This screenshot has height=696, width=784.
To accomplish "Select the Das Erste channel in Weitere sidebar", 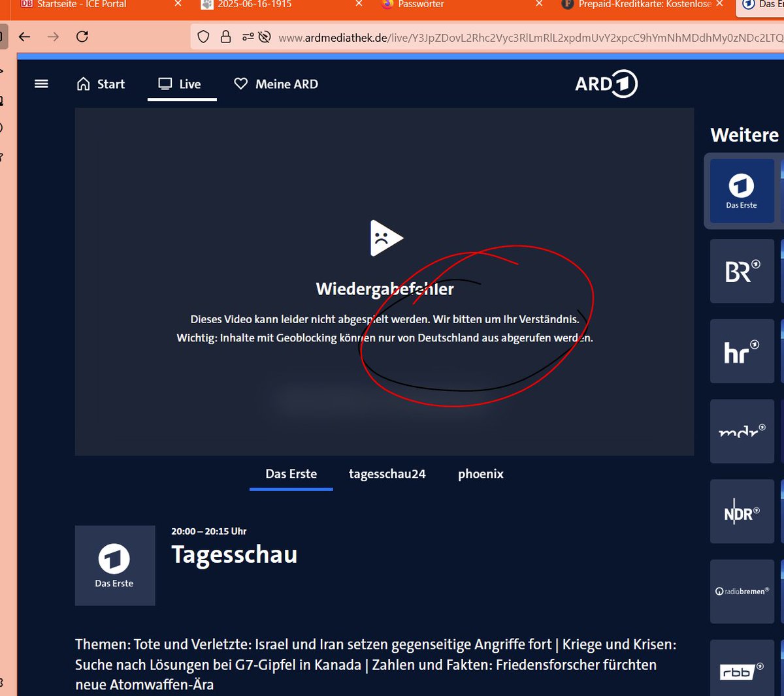I will [742, 190].
